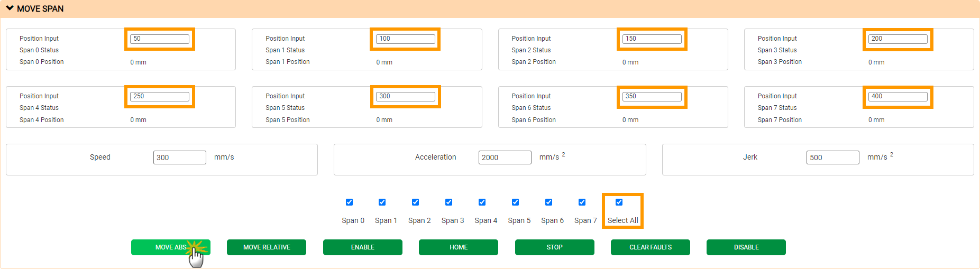Click Span 0 Position Input field
The image size is (980, 269).
(x=159, y=39)
